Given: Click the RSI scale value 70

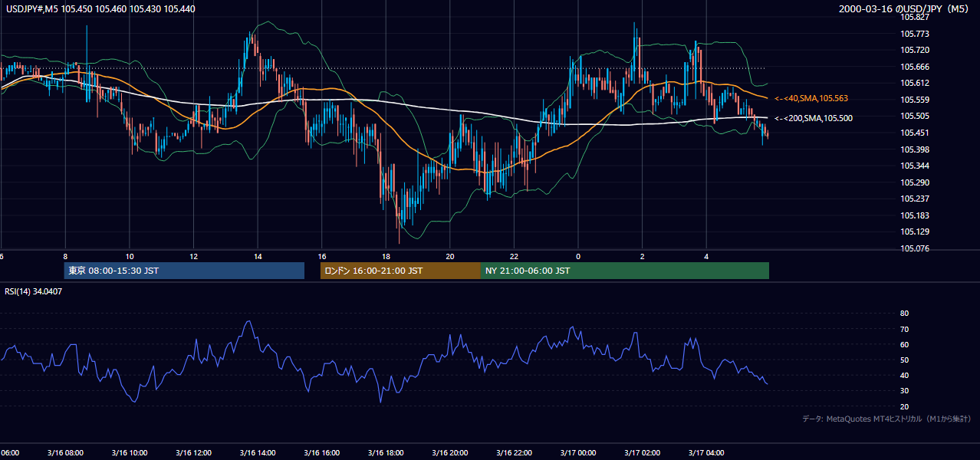Looking at the screenshot, I should pos(904,329).
